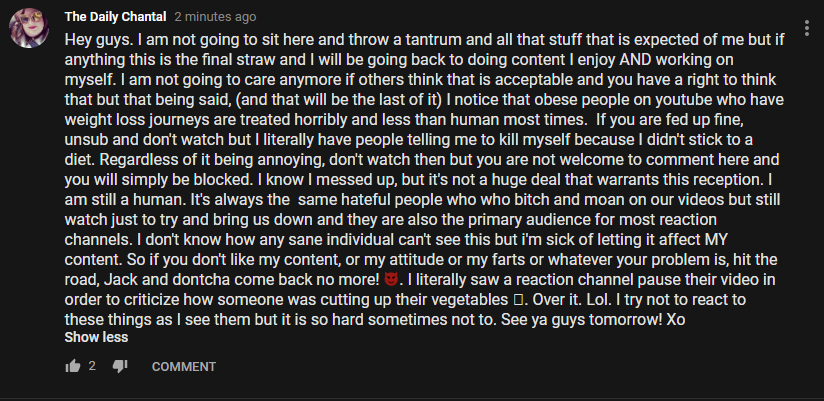Click the red devil emoji in comment
The image size is (824, 401).
tap(389, 279)
